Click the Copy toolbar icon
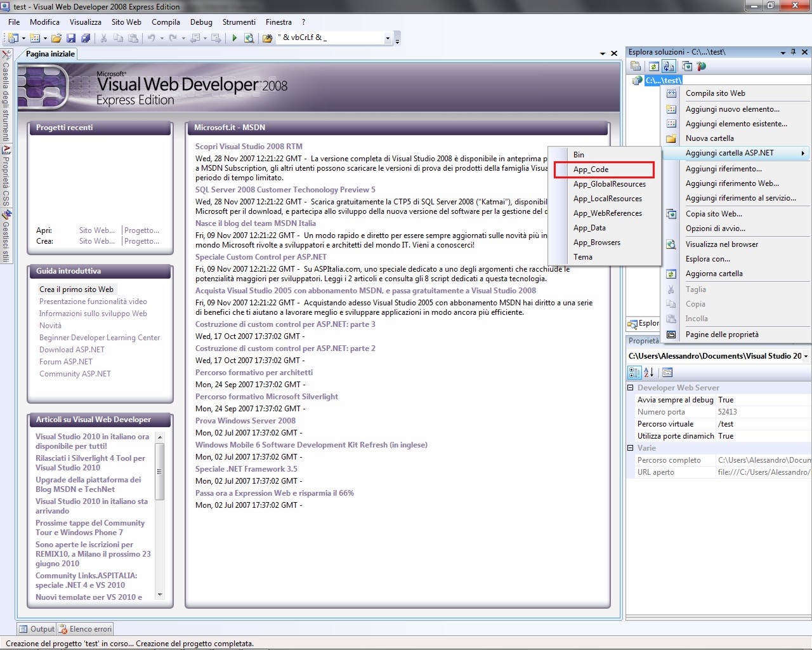This screenshot has height=650, width=812. tap(119, 38)
